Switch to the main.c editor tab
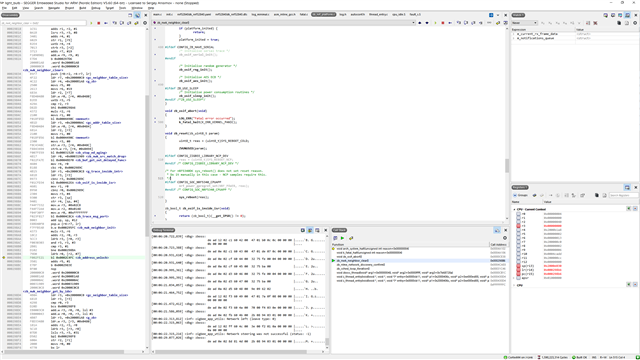The height and width of the screenshot is (360, 640). click(x=157, y=15)
